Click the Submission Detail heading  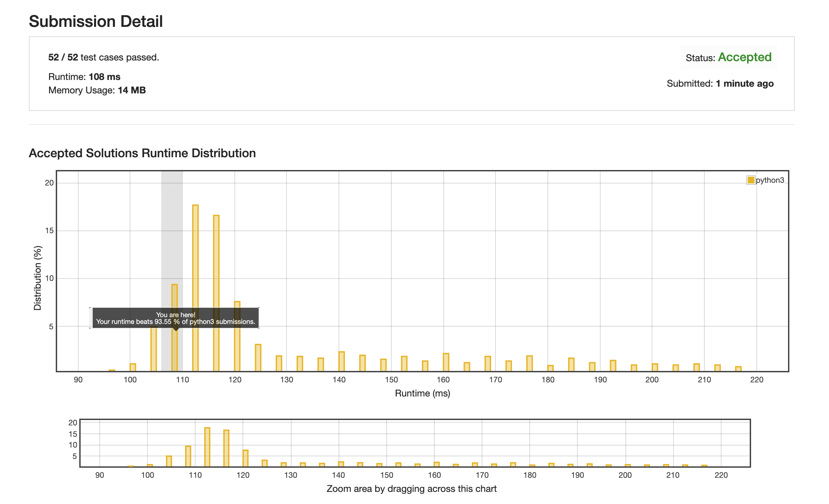[96, 22]
